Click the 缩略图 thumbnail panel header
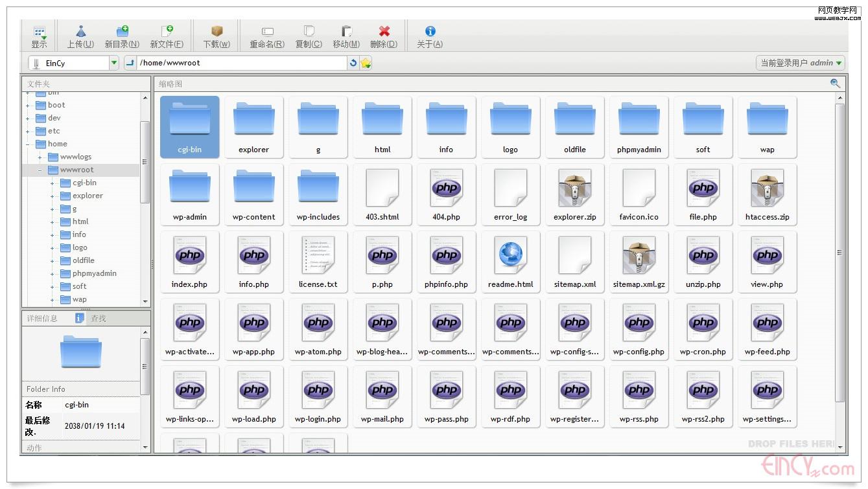The width and height of the screenshot is (868, 489). pos(500,84)
